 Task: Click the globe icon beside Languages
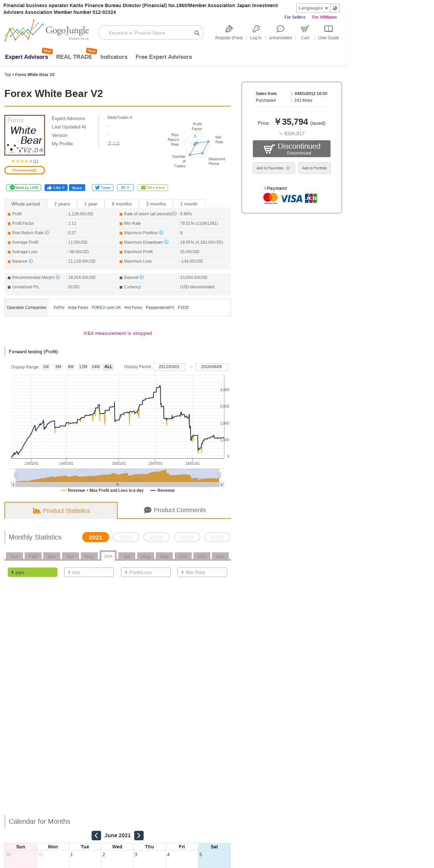335,8
